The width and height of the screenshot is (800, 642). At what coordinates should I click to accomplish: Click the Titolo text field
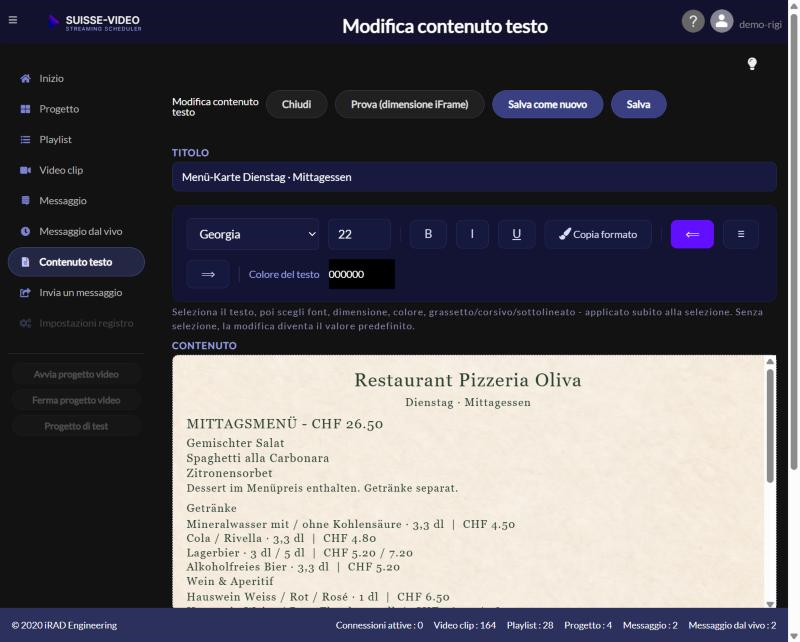[474, 177]
